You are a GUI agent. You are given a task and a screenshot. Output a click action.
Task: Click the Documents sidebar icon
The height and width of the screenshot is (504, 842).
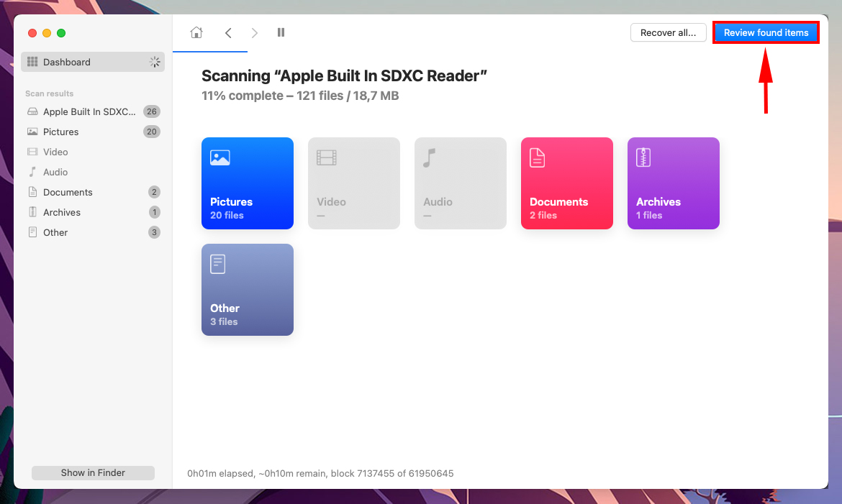[x=32, y=192]
